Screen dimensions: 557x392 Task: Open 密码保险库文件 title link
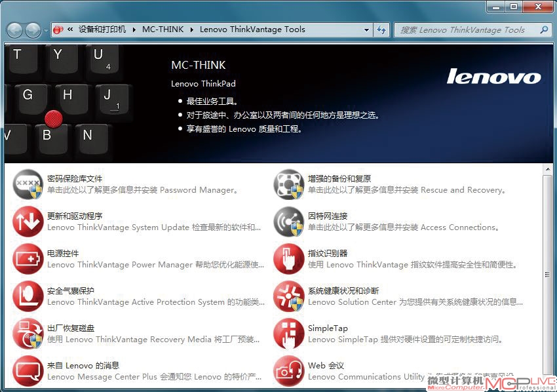[75, 179]
